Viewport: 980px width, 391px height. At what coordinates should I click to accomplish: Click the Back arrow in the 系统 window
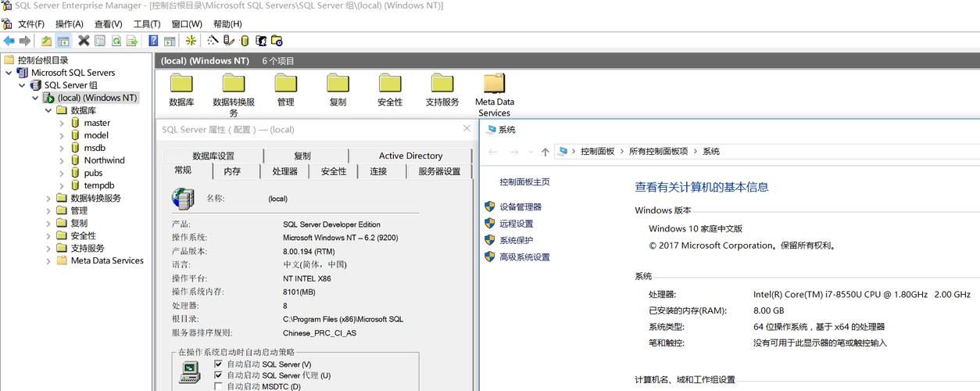[x=492, y=152]
